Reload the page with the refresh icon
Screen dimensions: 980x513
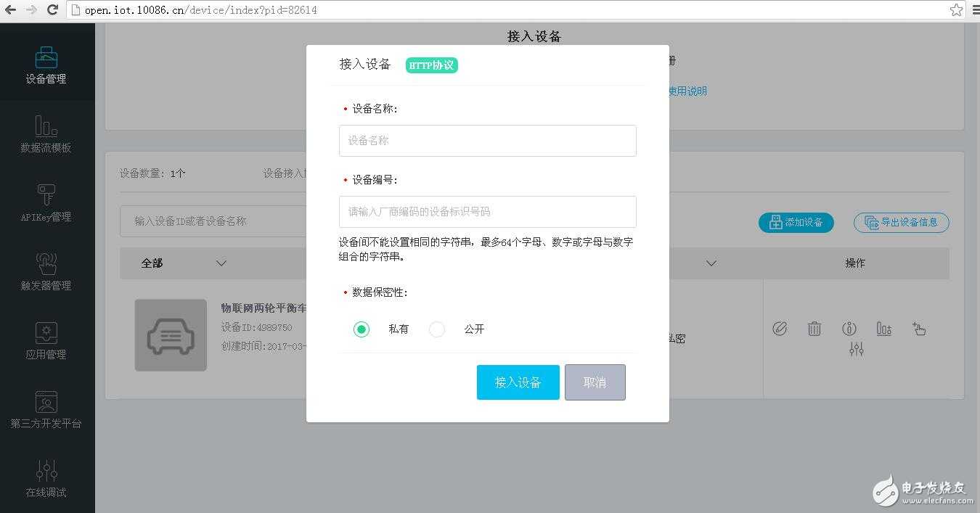pyautogui.click(x=52, y=9)
